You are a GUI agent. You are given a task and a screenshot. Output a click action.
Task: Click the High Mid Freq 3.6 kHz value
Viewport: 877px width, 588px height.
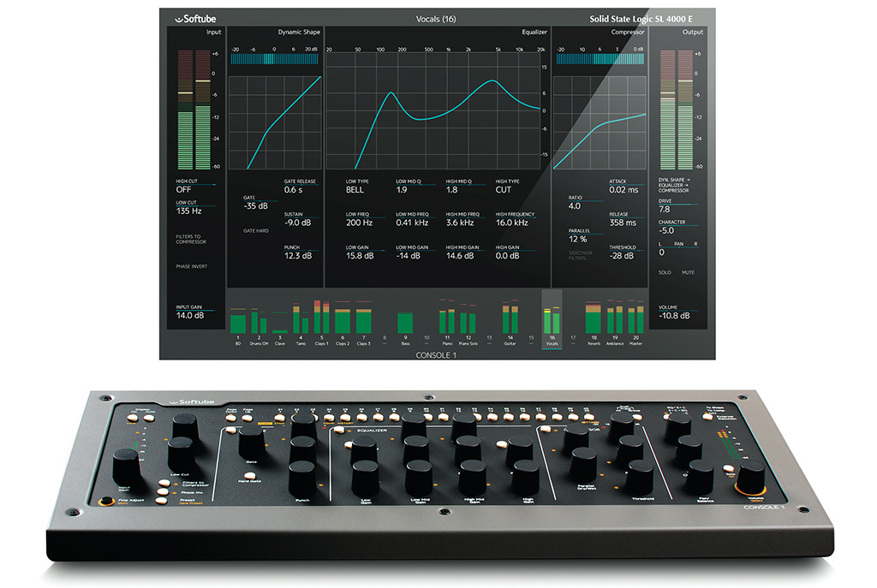tap(460, 223)
